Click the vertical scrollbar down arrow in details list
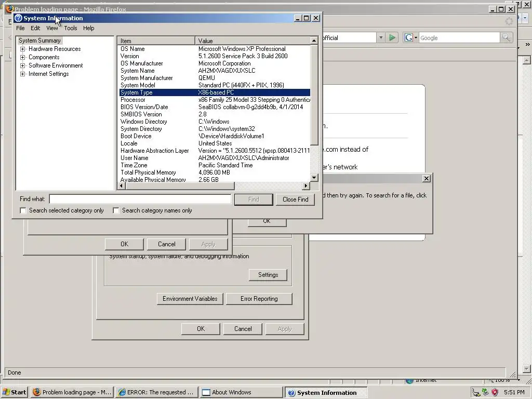This screenshot has height=399, width=532. pos(314,178)
